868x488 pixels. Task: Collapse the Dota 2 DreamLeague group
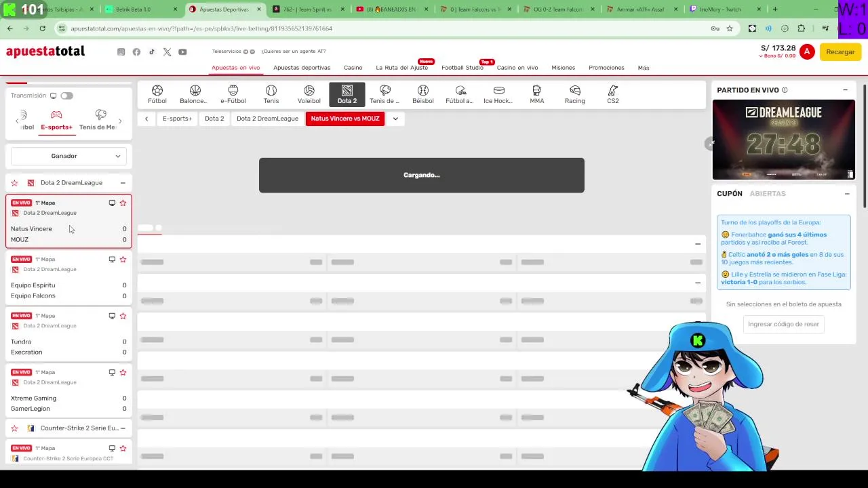[123, 183]
